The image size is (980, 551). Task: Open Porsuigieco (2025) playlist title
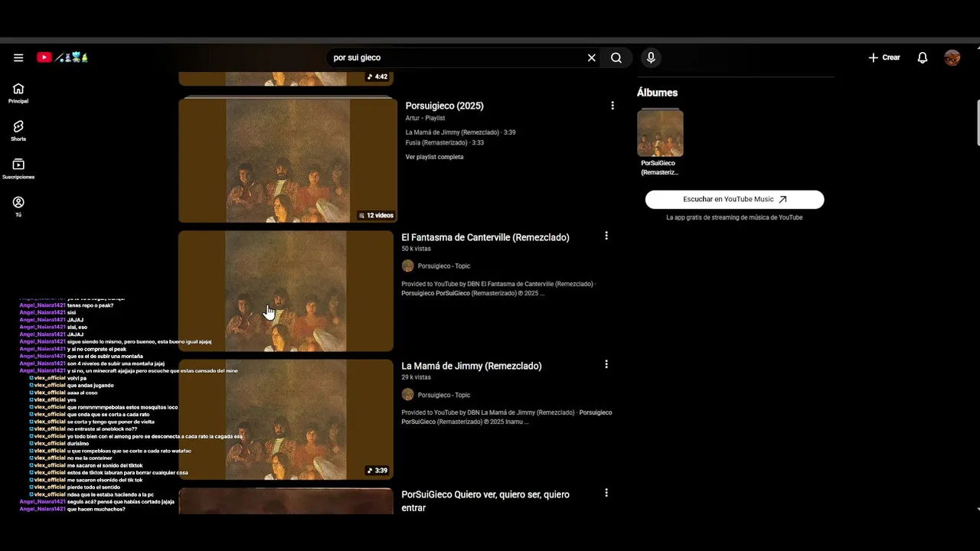[444, 106]
